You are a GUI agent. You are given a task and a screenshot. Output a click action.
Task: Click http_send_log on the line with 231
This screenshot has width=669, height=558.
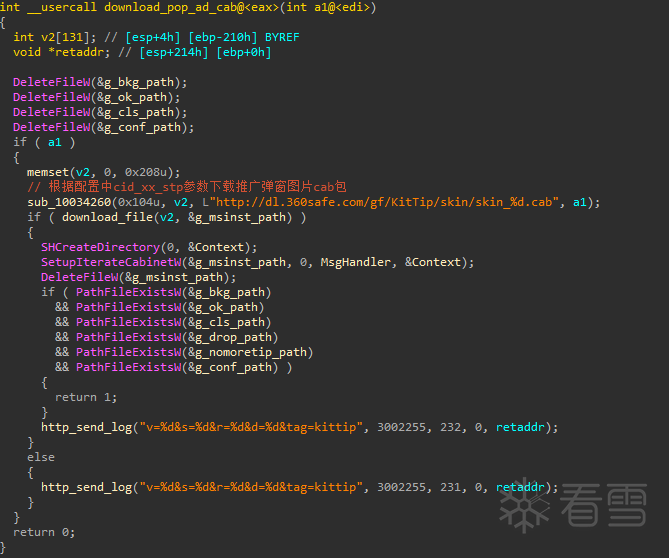87,487
